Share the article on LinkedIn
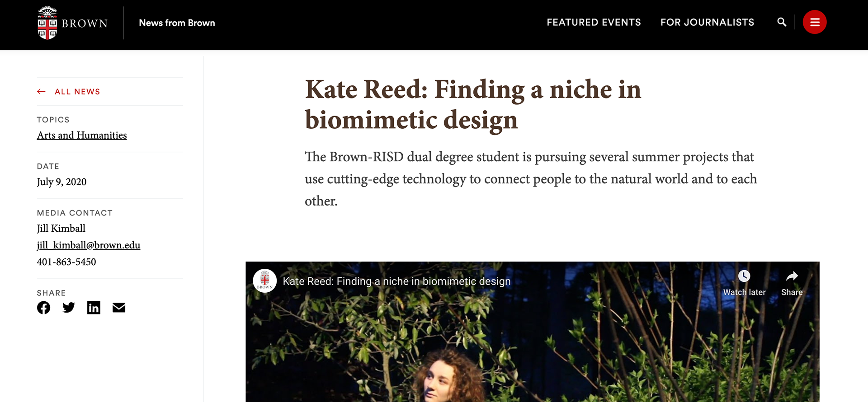This screenshot has width=868, height=402. click(x=94, y=308)
